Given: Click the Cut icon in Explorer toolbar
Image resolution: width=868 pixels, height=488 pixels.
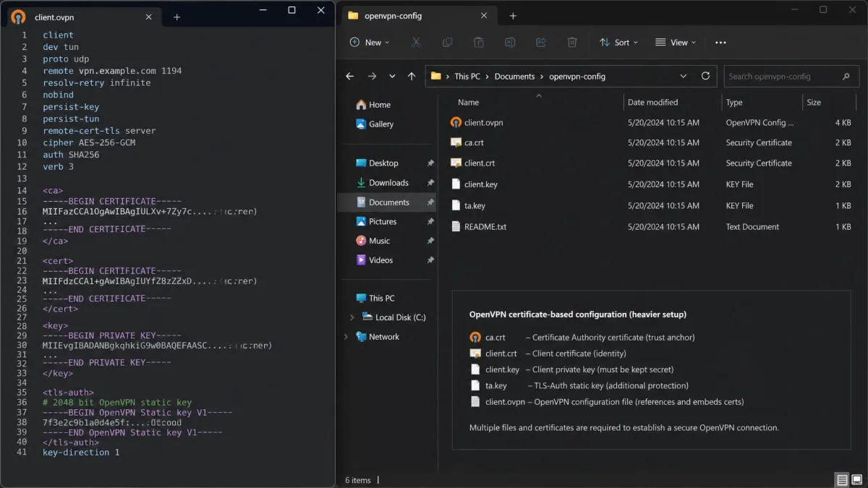Looking at the screenshot, I should (x=416, y=43).
